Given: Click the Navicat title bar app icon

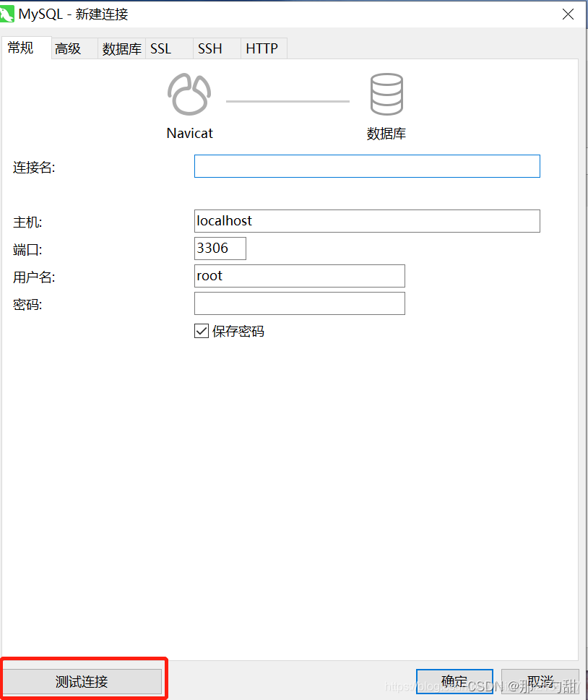Looking at the screenshot, I should point(7,14).
